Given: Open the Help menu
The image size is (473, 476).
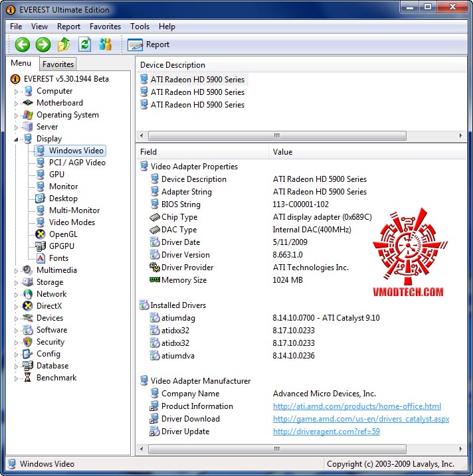Looking at the screenshot, I should pyautogui.click(x=167, y=27).
